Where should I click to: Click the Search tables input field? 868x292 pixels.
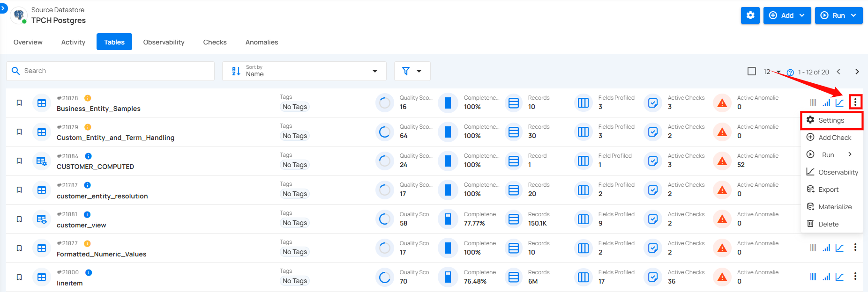point(110,71)
